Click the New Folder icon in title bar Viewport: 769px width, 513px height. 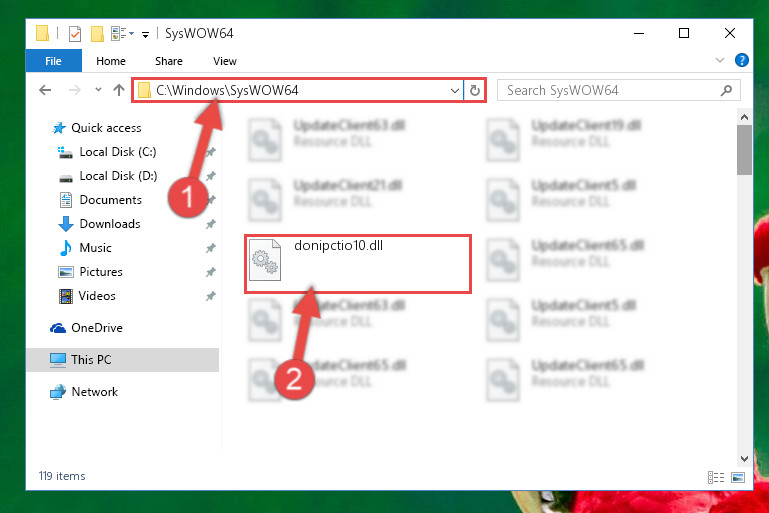(x=98, y=34)
